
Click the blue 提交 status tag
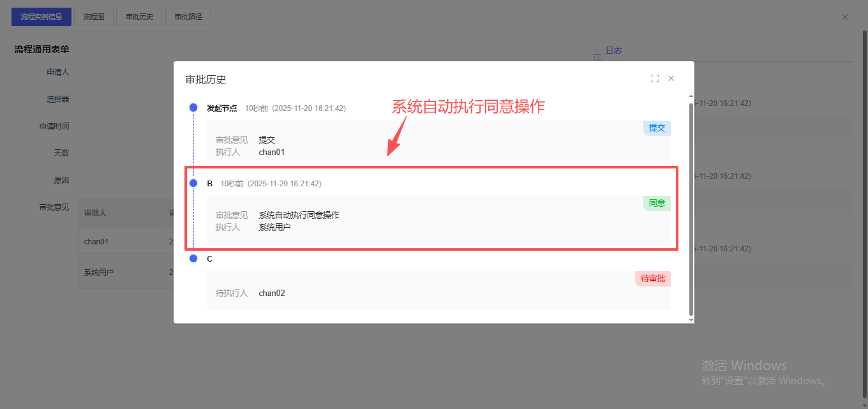point(657,128)
